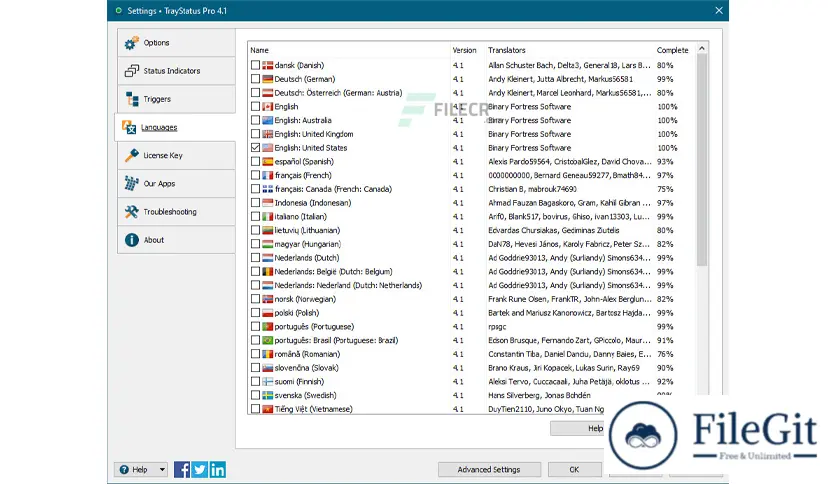Open the Troubleshooting tools icon

click(132, 212)
